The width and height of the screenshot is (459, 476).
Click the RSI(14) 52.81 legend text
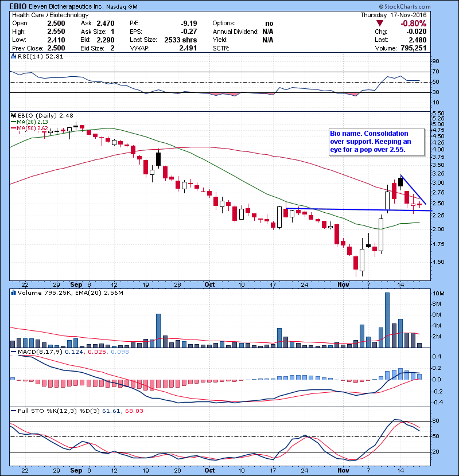[x=40, y=56]
